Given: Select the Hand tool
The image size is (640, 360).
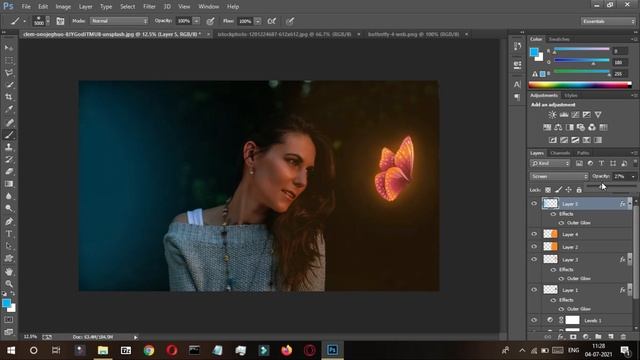Looking at the screenshot, I should tap(9, 271).
